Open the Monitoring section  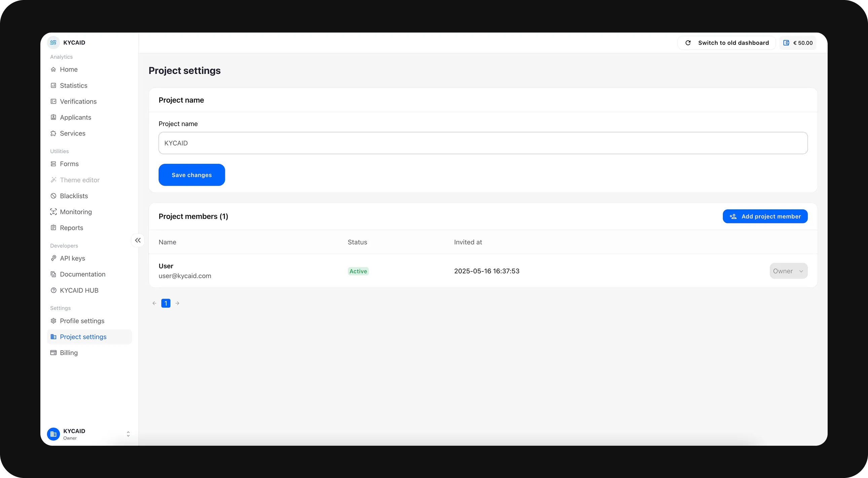(x=76, y=212)
